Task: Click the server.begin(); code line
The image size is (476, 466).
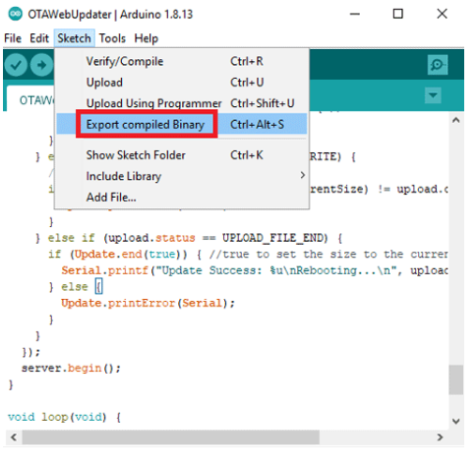Action: [71, 369]
